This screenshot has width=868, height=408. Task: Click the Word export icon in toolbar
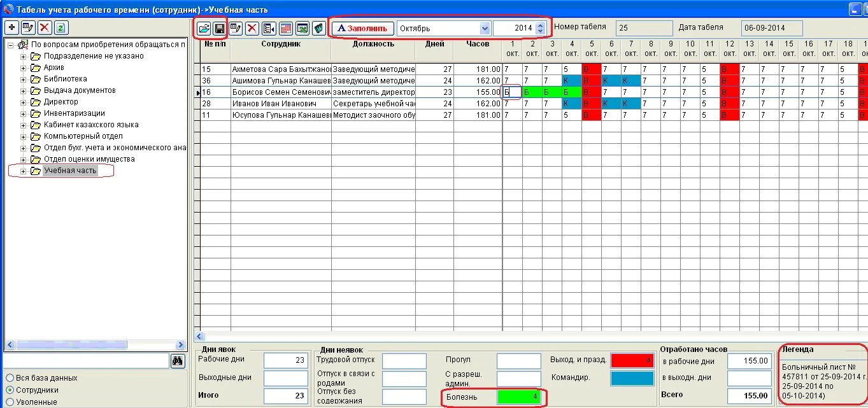point(319,28)
